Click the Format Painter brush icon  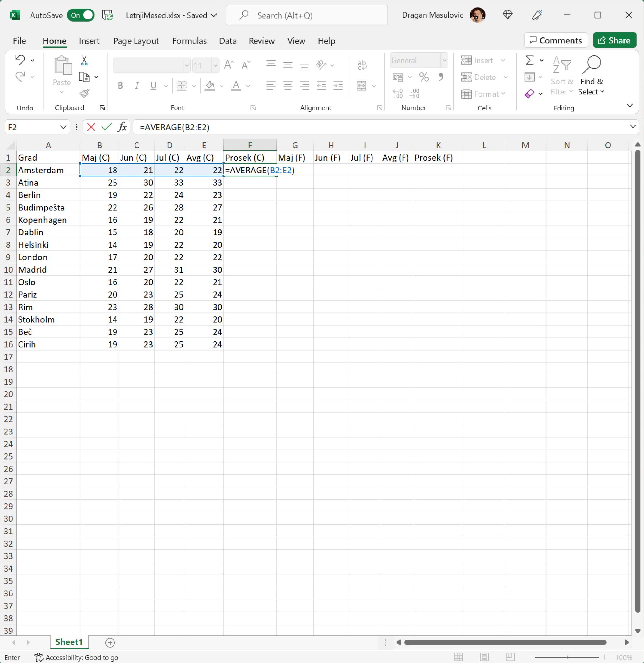(84, 93)
